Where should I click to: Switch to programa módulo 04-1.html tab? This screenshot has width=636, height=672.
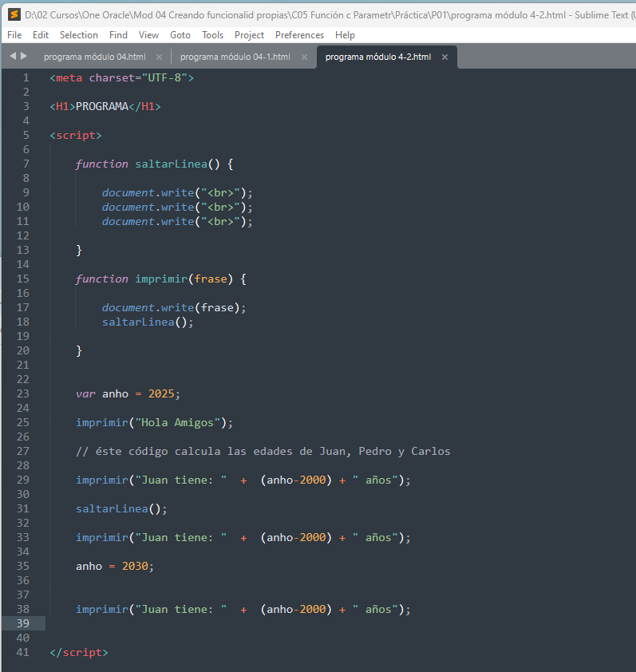click(x=235, y=57)
